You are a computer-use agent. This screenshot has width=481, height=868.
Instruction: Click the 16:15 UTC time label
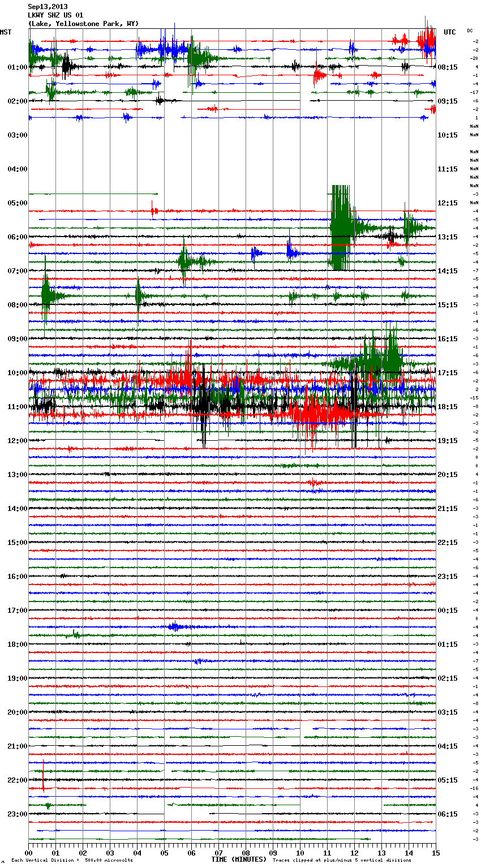[x=448, y=339]
